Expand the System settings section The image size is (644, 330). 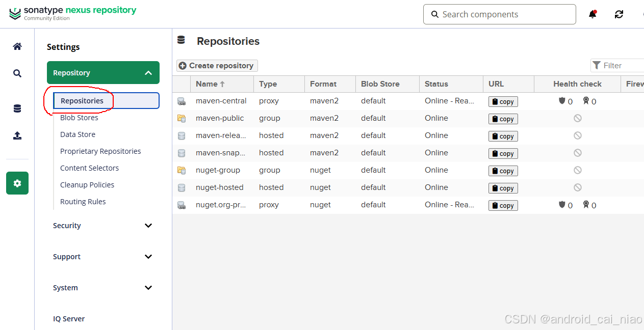tap(103, 288)
